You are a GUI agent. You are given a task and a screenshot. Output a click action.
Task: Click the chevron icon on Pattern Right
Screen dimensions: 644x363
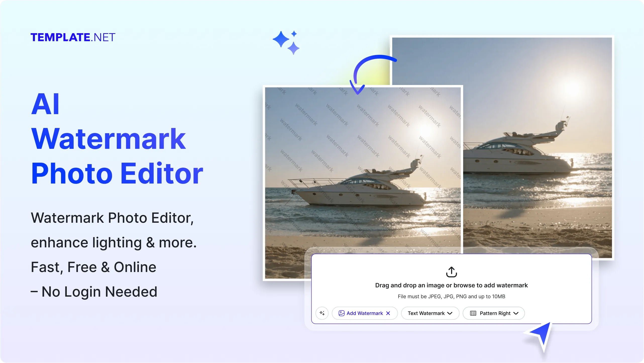click(516, 313)
